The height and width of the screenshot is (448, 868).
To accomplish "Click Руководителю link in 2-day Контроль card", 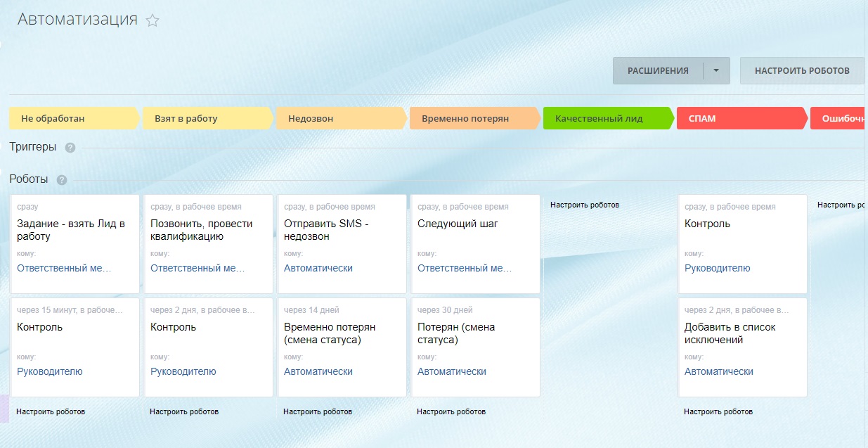I will (183, 371).
